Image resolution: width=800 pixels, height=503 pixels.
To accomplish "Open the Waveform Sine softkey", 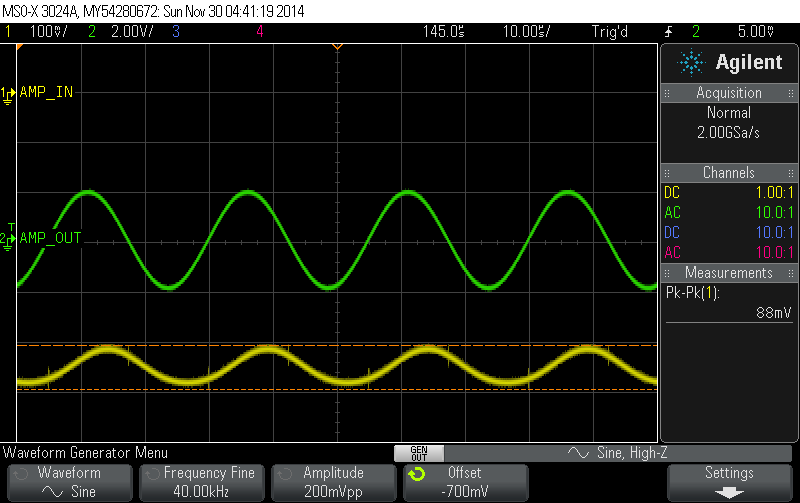I will point(70,483).
